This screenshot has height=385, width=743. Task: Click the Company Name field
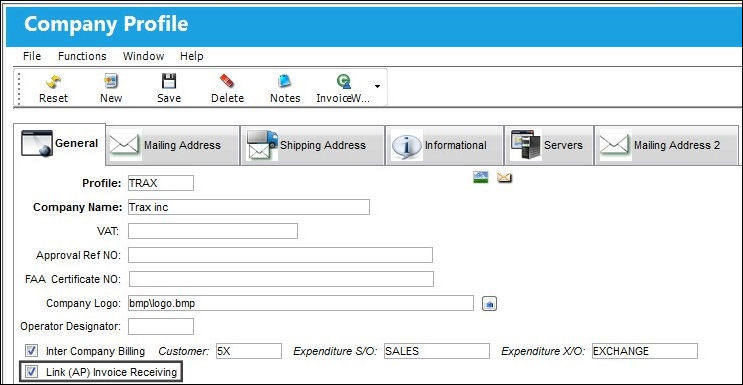[249, 207]
